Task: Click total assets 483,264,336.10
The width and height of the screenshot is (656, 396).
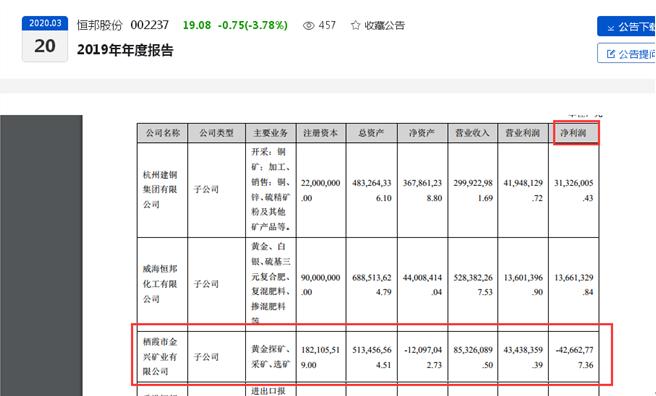Action: click(x=372, y=190)
